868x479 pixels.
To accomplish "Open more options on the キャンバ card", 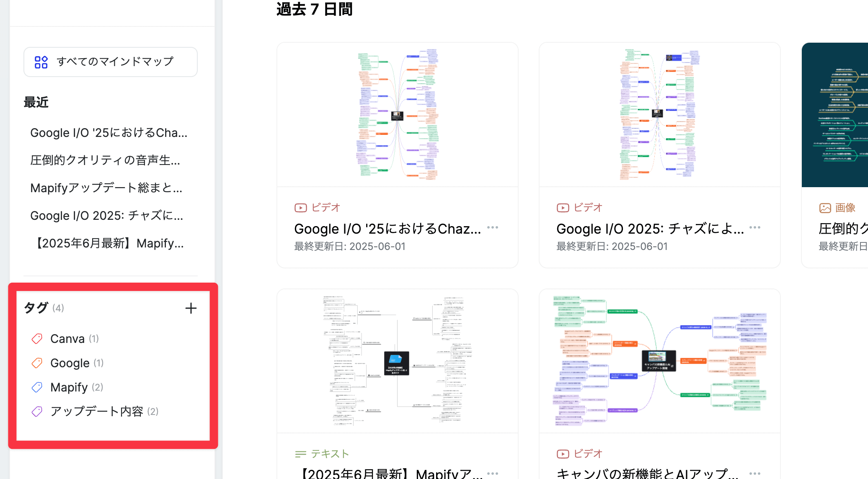I will point(754,474).
